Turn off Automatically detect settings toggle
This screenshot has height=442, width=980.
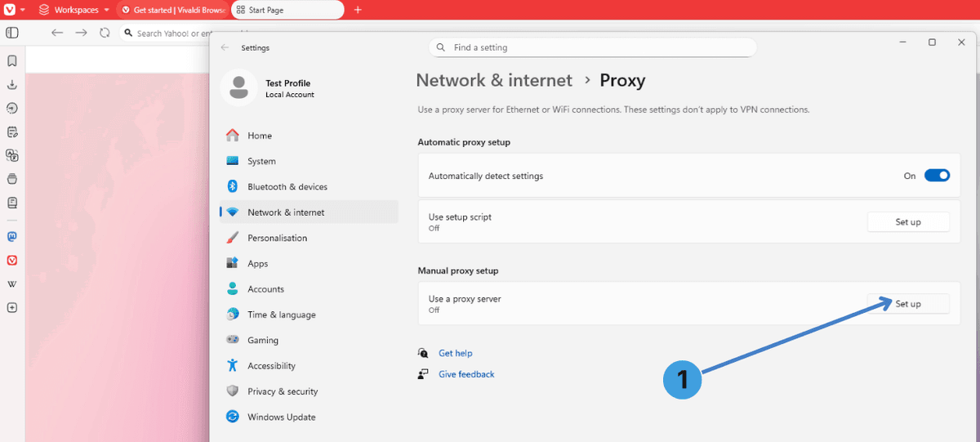click(937, 176)
